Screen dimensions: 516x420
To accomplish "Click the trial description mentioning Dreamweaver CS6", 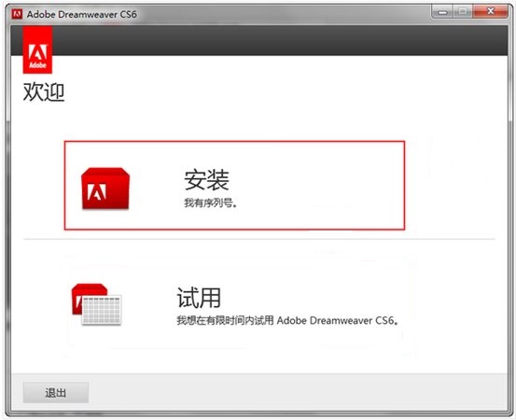I will click(287, 320).
